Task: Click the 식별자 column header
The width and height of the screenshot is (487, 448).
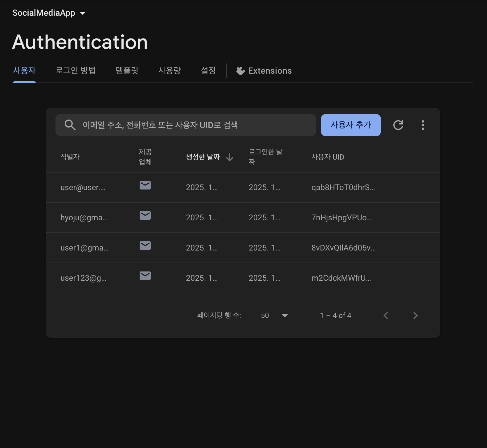Action: 70,157
